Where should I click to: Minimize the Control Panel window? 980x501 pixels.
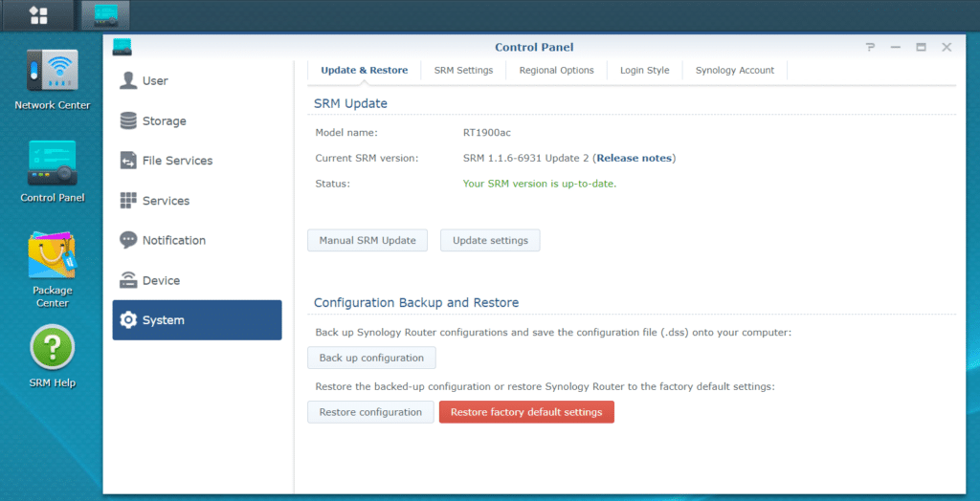pyautogui.click(x=896, y=48)
